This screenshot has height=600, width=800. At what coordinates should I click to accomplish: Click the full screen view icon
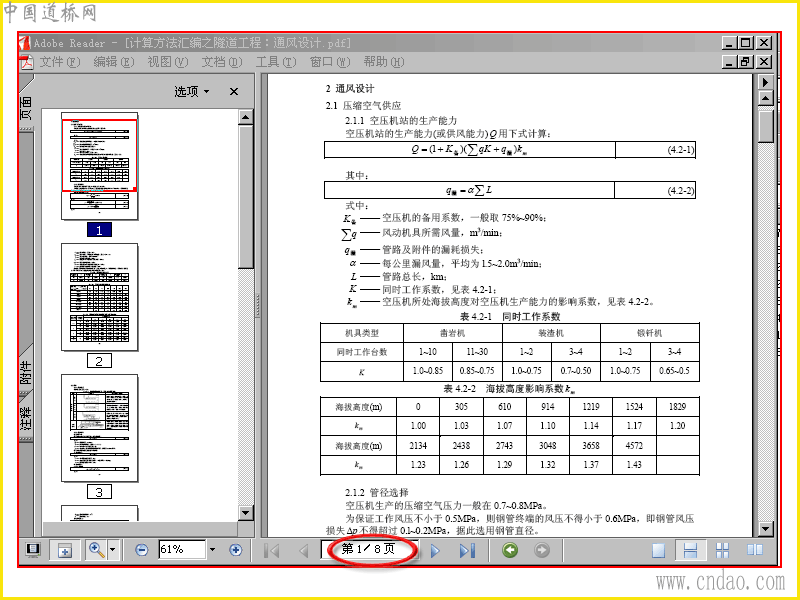coord(33,550)
